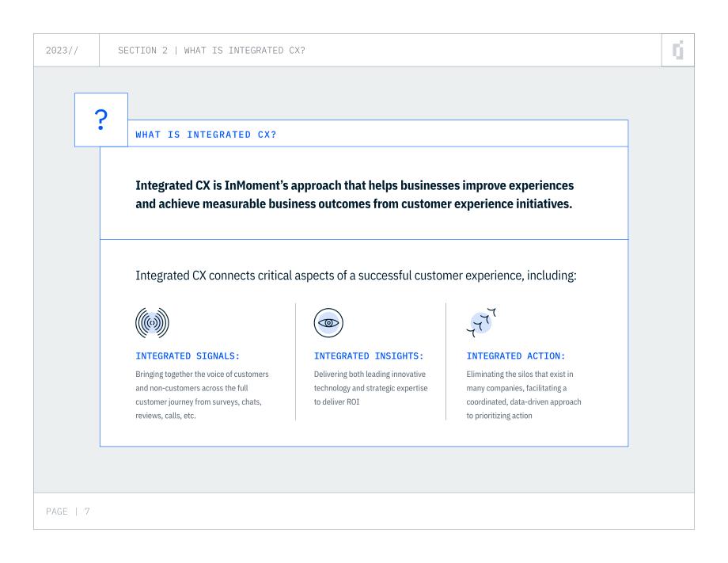
Task: Click the Integrated Insights eye icon
Action: tap(328, 323)
